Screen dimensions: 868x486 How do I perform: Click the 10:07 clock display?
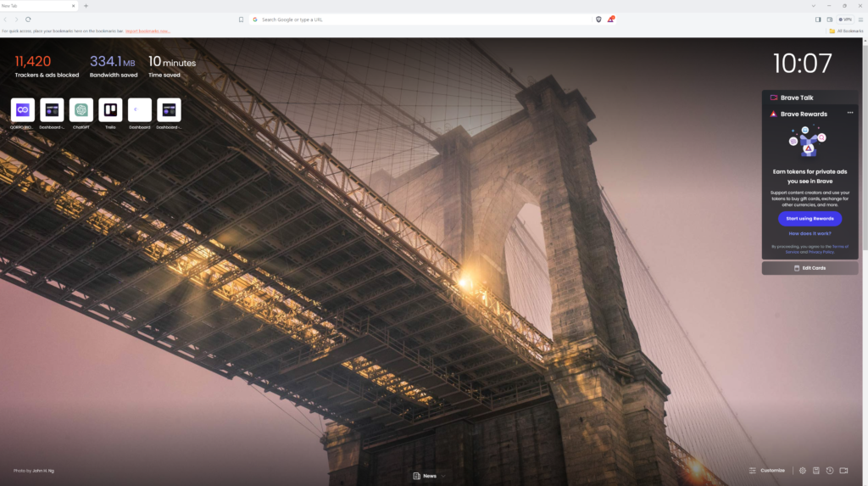point(802,63)
